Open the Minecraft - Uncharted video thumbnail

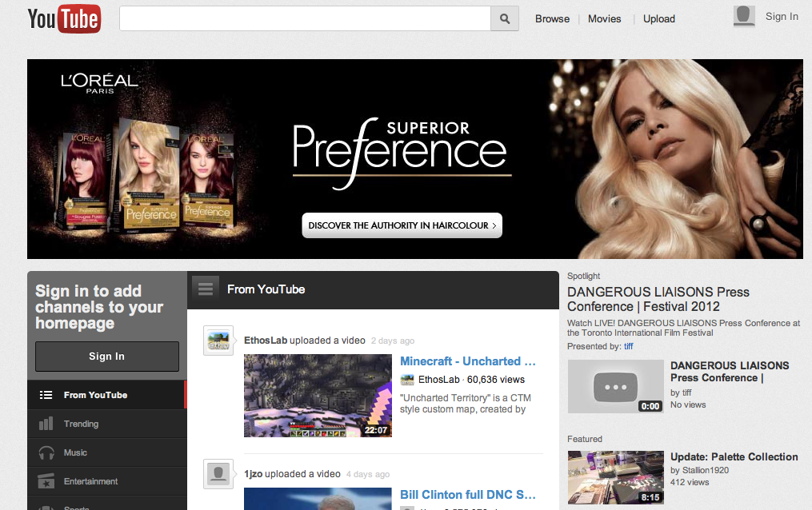click(318, 396)
